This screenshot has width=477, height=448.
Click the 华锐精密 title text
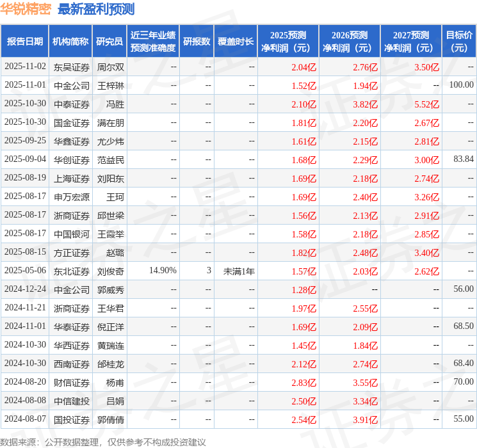pos(26,9)
